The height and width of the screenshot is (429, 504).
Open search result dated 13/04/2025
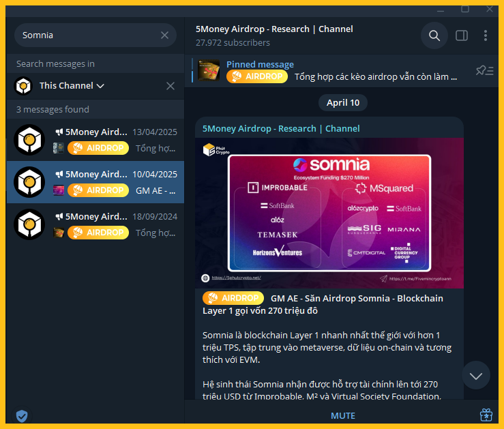click(95, 140)
